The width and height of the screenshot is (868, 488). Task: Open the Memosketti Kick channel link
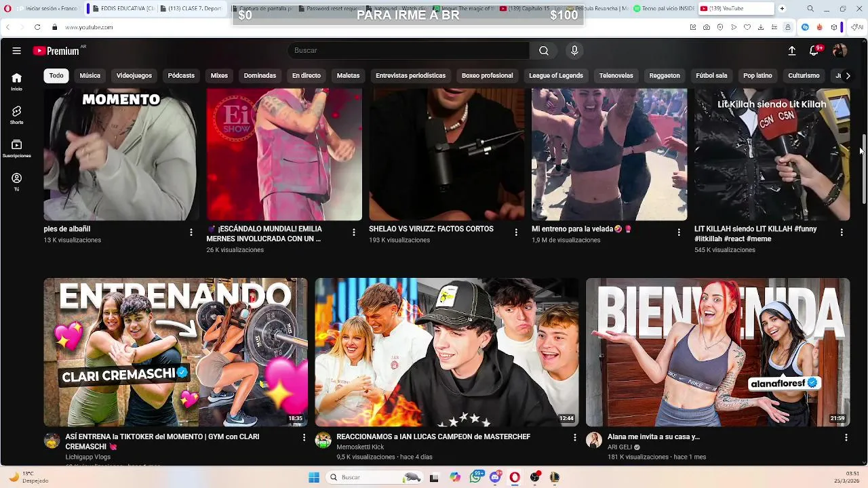(x=360, y=447)
